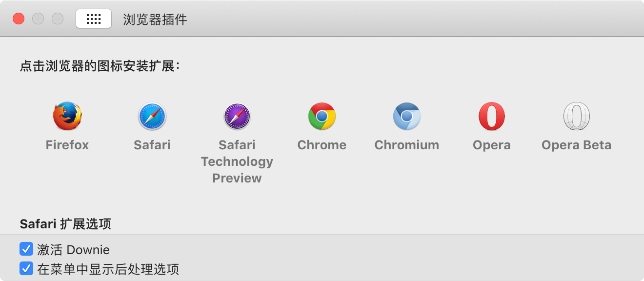Click the green zoom window button
644x281 pixels.
click(x=58, y=19)
